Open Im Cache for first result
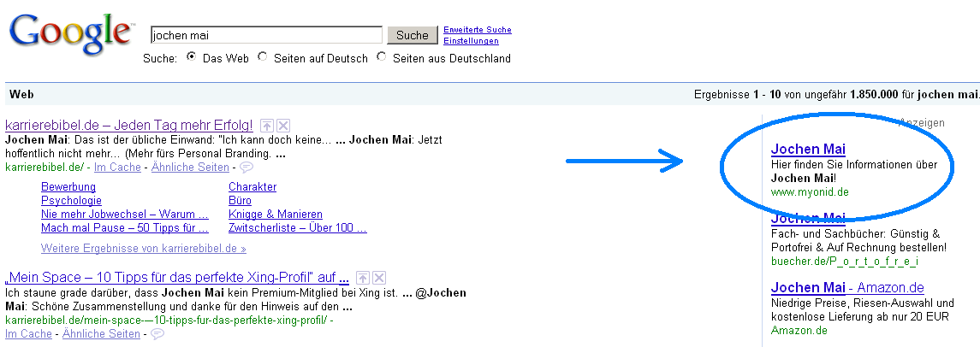980x347 pixels. click(x=117, y=168)
